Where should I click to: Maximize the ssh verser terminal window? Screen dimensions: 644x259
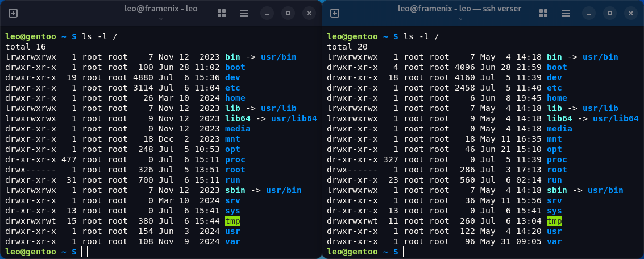point(609,13)
